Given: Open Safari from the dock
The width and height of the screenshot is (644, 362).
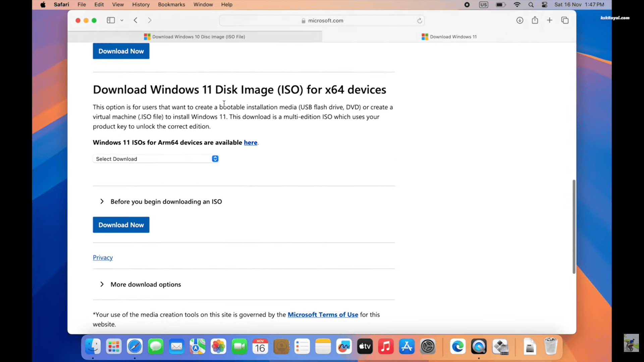Looking at the screenshot, I should 135,347.
